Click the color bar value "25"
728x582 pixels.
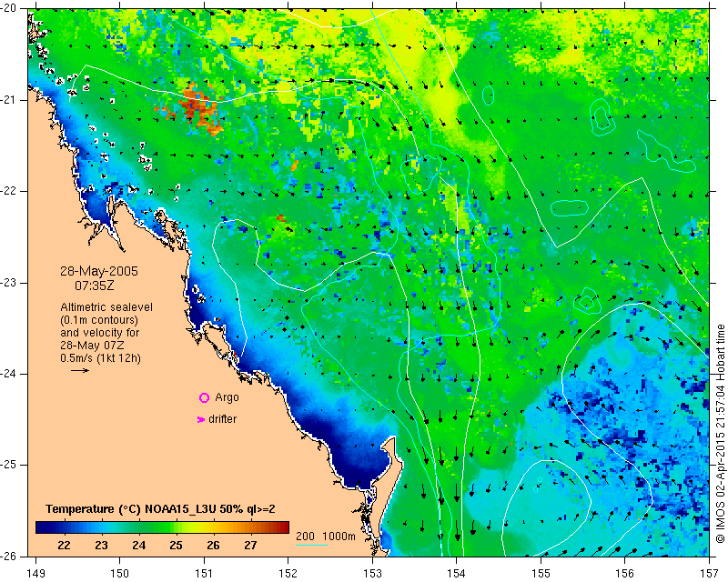176,545
